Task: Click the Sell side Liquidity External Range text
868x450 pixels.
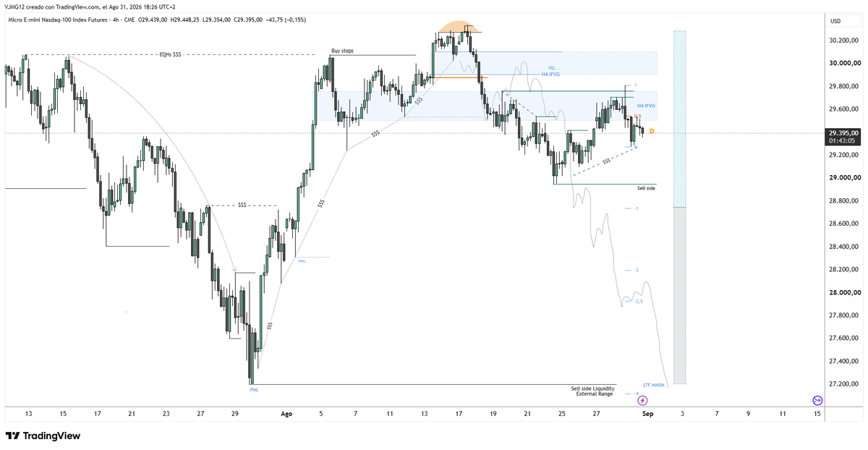Action: [595, 391]
